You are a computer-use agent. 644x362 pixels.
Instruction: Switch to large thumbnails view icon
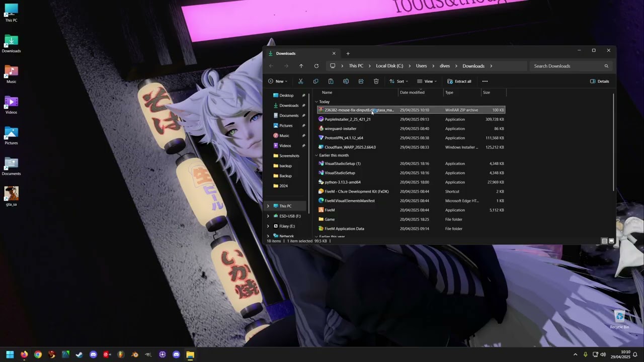coord(611,241)
